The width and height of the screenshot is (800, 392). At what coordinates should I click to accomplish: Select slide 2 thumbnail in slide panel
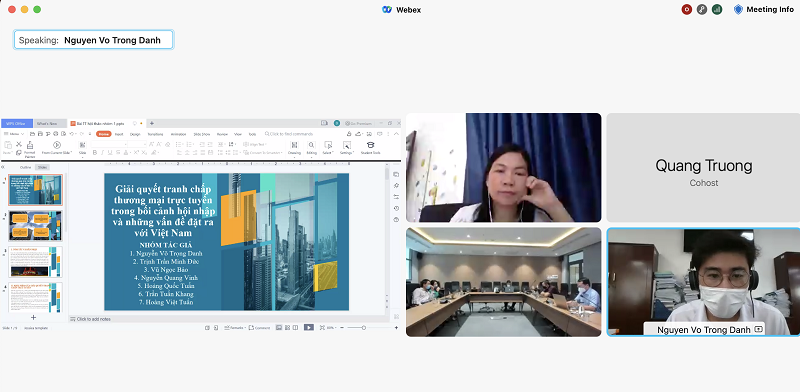[35, 226]
